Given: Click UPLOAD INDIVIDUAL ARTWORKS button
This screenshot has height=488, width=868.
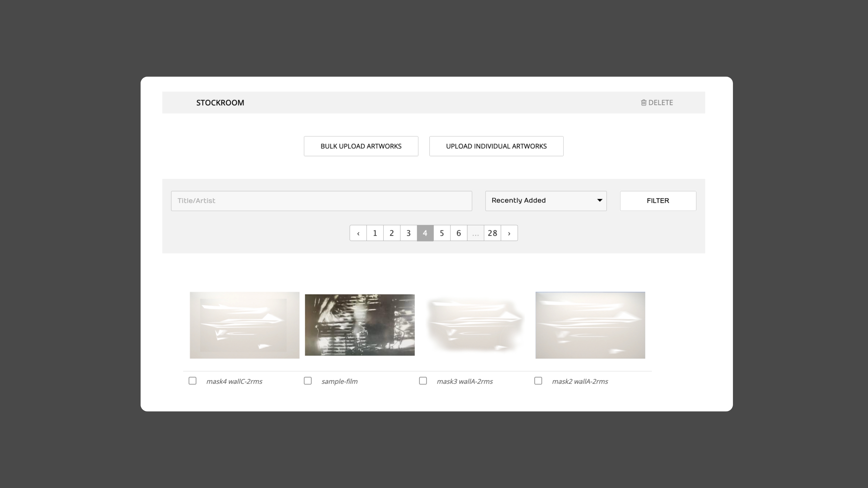Looking at the screenshot, I should click(496, 146).
